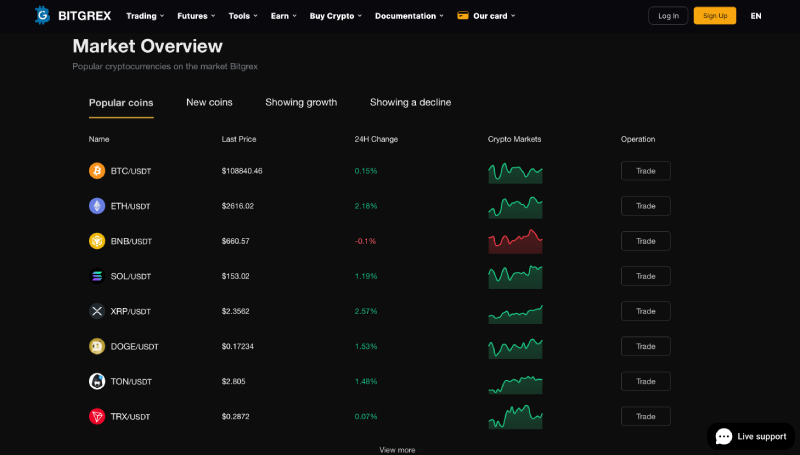
Task: Click the Bitcoin coin icon
Action: pos(97,170)
